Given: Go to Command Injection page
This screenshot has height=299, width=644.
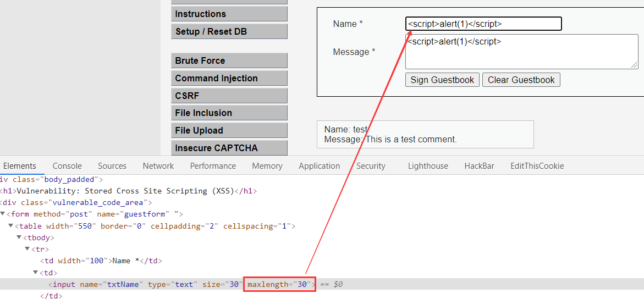Looking at the screenshot, I should (229, 79).
